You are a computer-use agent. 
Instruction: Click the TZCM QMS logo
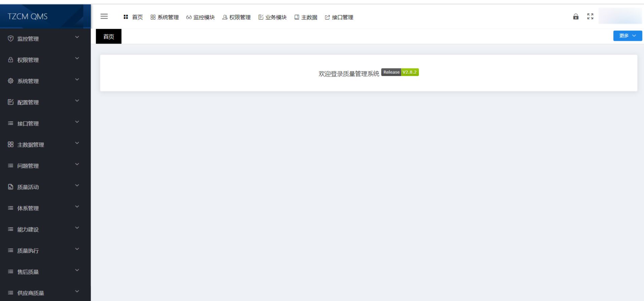[28, 16]
